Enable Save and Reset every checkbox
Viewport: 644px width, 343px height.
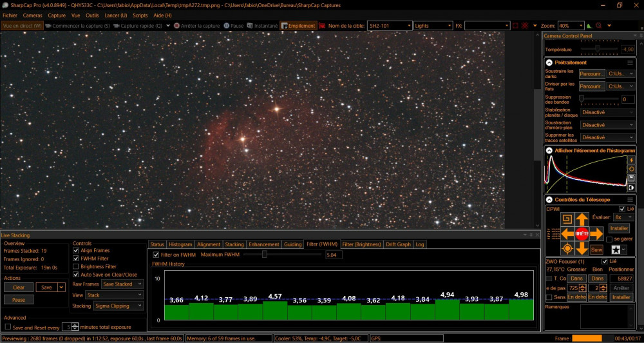[x=8, y=327]
